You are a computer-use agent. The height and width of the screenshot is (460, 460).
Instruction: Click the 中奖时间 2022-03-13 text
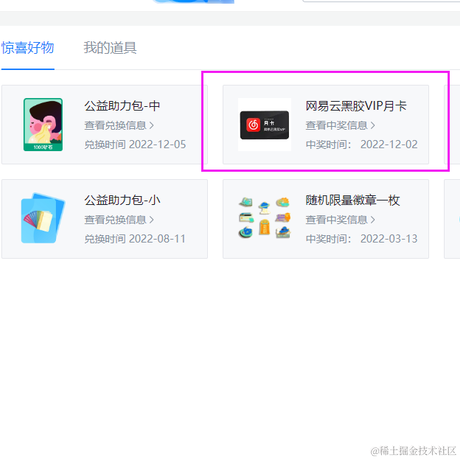361,239
